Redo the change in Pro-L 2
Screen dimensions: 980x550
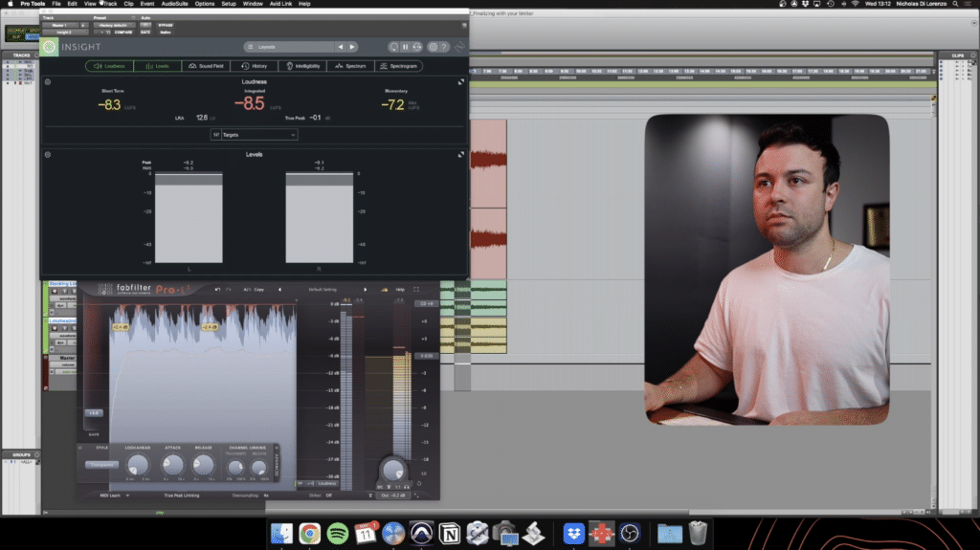tap(228, 290)
